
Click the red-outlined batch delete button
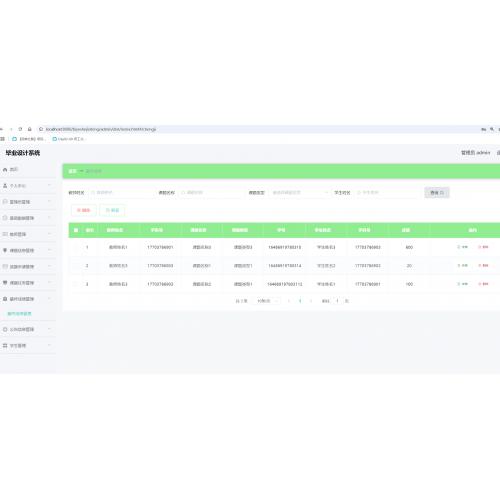(x=84, y=210)
